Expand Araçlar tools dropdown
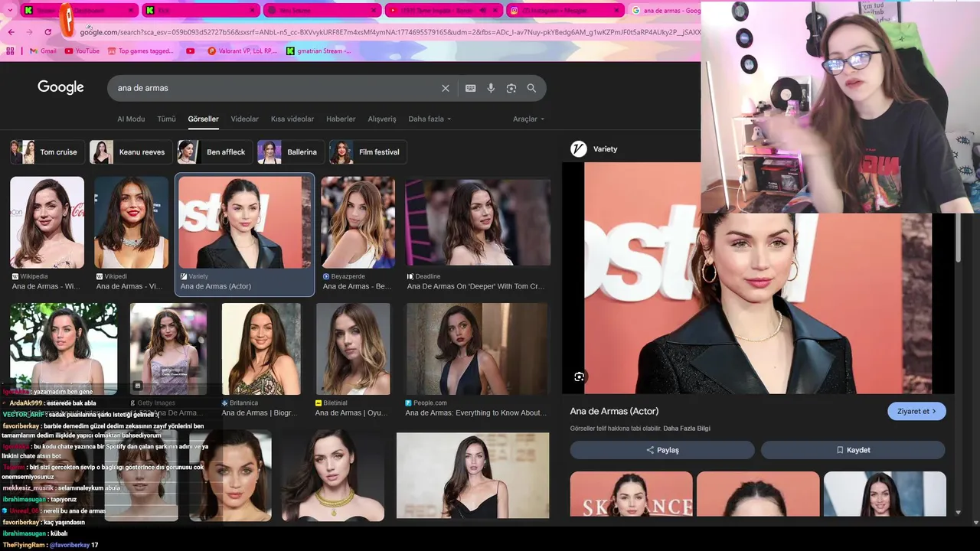 coord(529,119)
